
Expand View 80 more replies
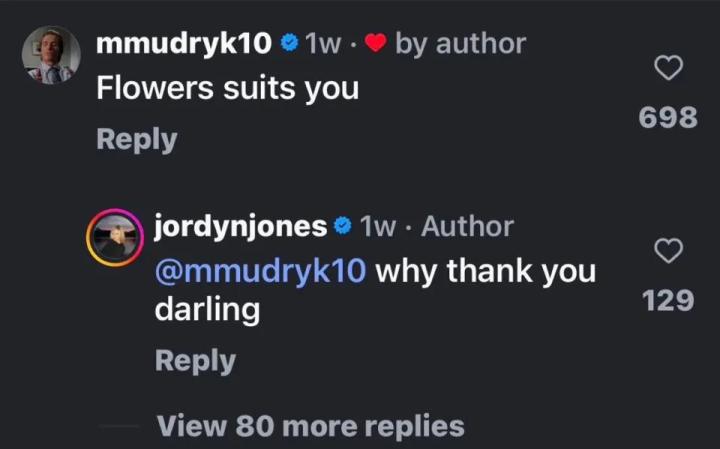click(310, 426)
